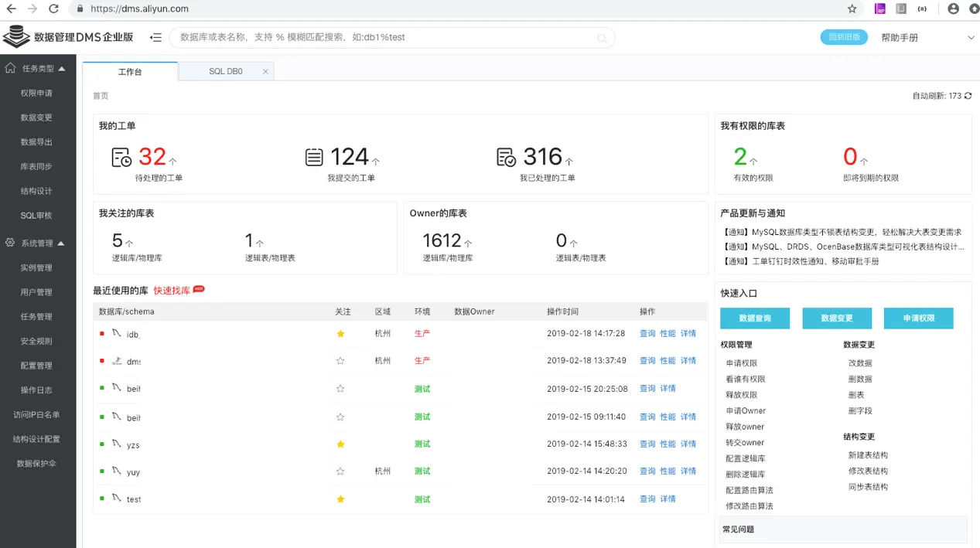Click the 数据查询 quick entry button
This screenshot has height=548, width=980.
754,318
